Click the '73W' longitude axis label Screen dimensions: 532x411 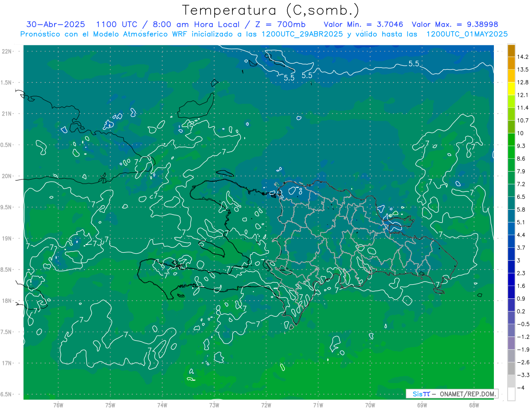pos(214,405)
